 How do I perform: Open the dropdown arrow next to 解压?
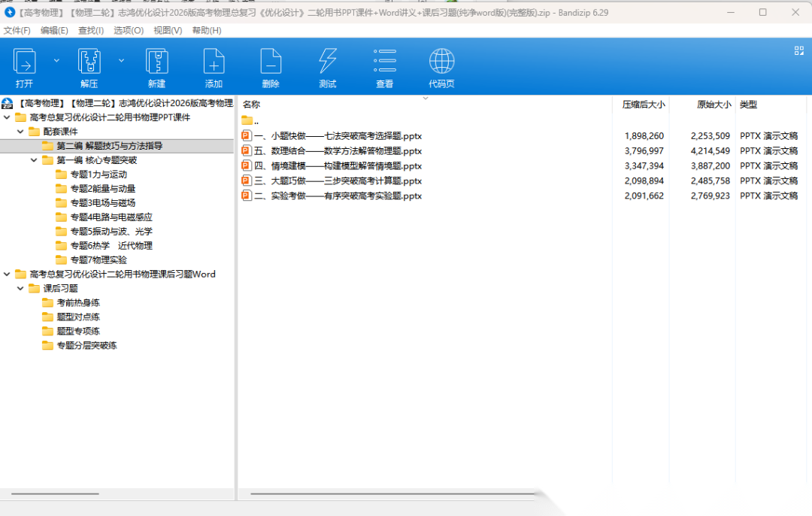pyautogui.click(x=122, y=60)
